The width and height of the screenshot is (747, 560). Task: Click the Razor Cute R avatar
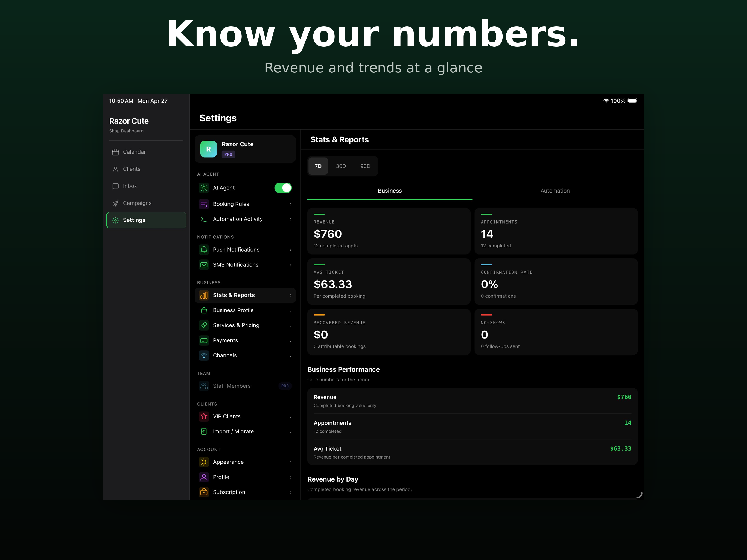[208, 149]
